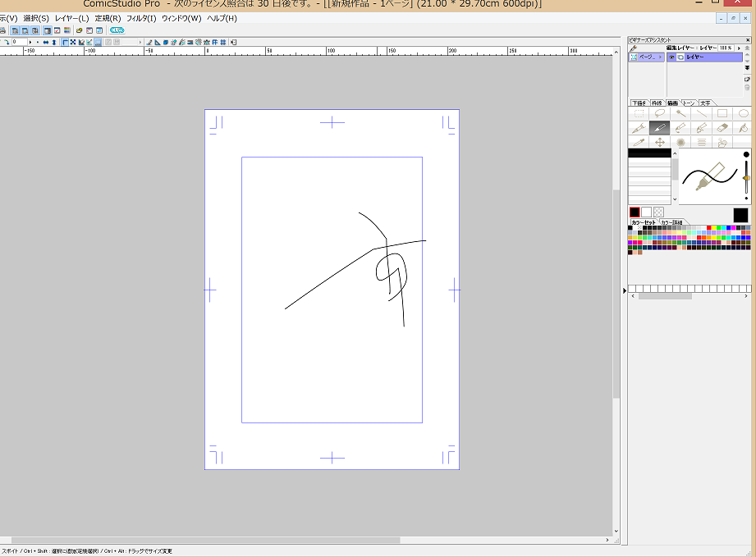Viewport: 756px width, 557px height.
Task: Pick the straight line tool
Action: (x=701, y=114)
